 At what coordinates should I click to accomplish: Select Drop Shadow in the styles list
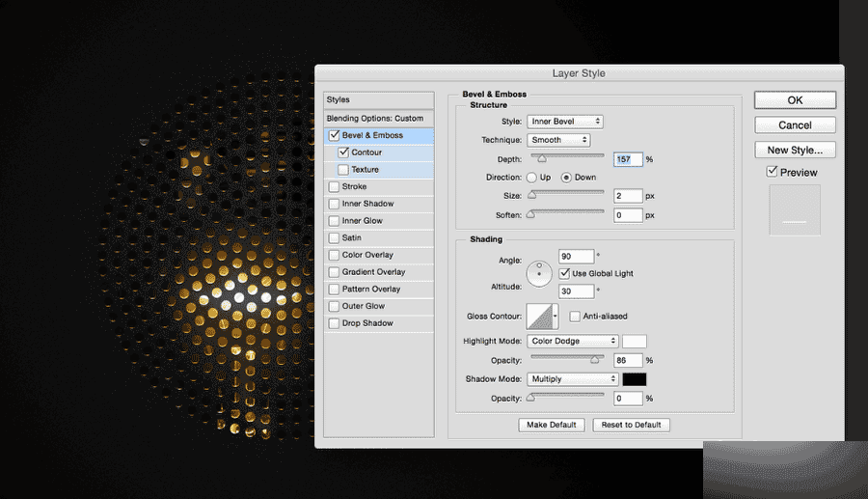tap(366, 323)
